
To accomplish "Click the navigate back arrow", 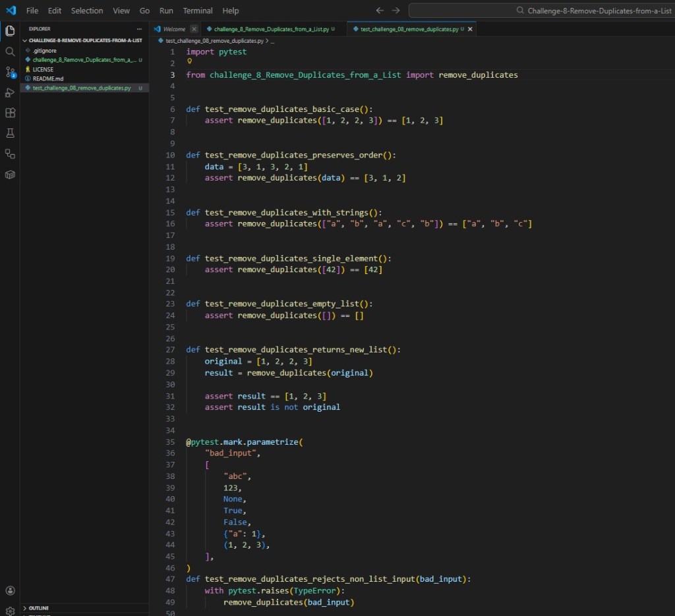I will (x=380, y=11).
